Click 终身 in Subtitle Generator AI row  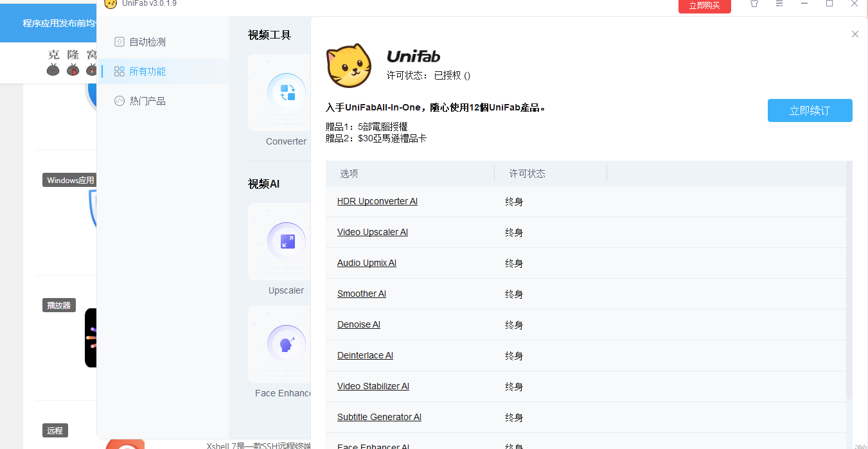[x=514, y=418]
